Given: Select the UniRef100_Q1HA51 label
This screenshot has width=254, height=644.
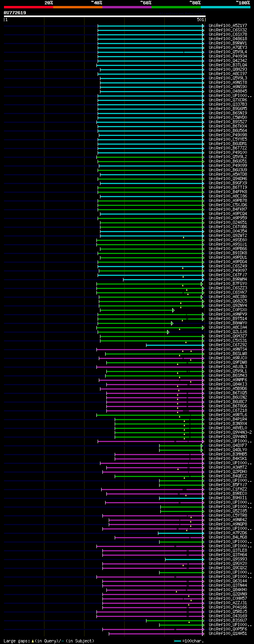Looking at the screenshot, I should (x=228, y=634).
